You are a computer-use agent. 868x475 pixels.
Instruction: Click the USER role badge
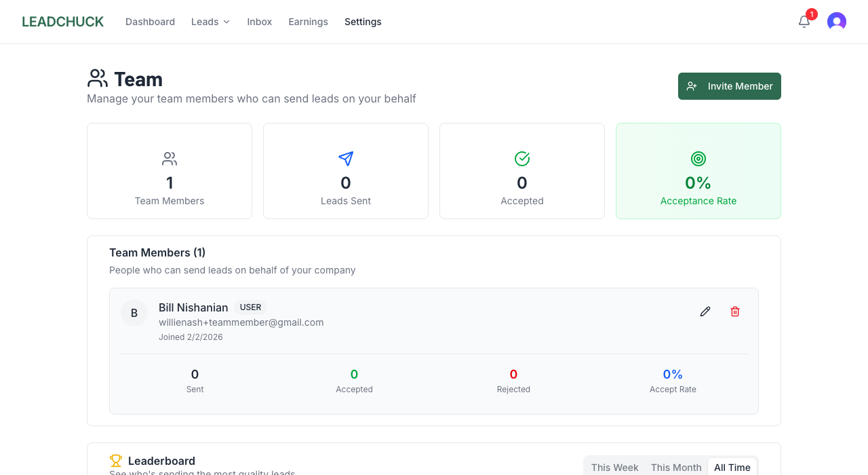[x=251, y=307]
